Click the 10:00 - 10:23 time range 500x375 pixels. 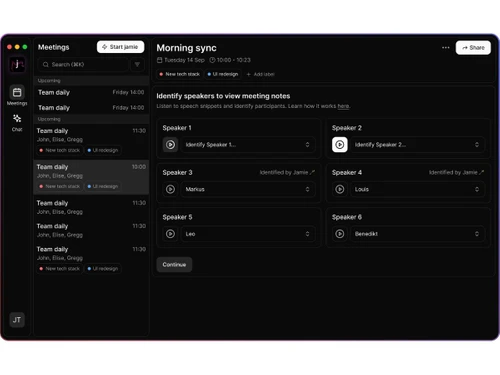point(230,60)
